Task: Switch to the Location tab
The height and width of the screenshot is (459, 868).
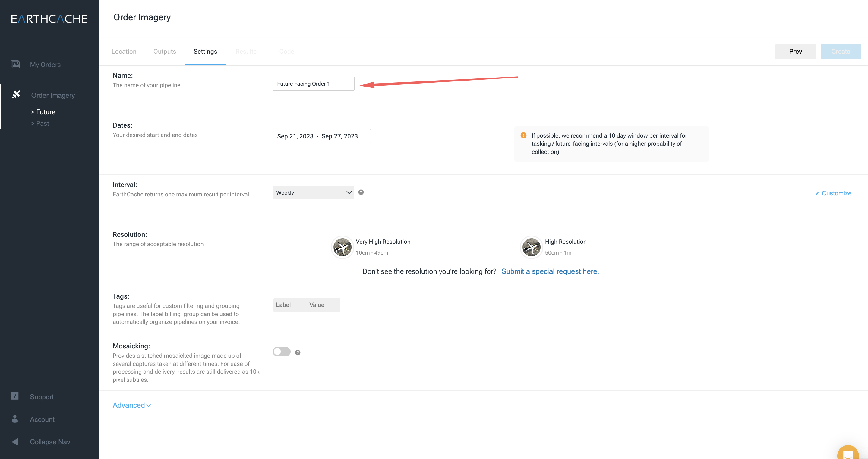Action: [x=124, y=52]
